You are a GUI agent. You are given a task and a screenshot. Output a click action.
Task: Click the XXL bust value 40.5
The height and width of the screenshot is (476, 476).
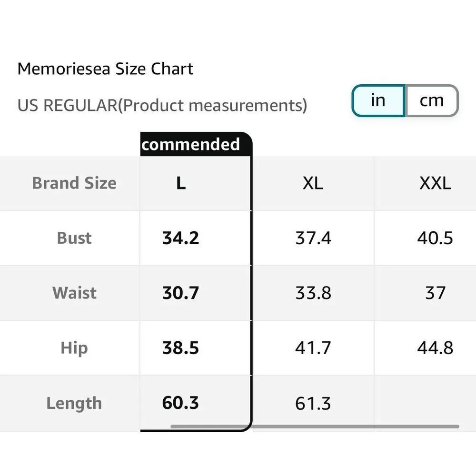(435, 238)
